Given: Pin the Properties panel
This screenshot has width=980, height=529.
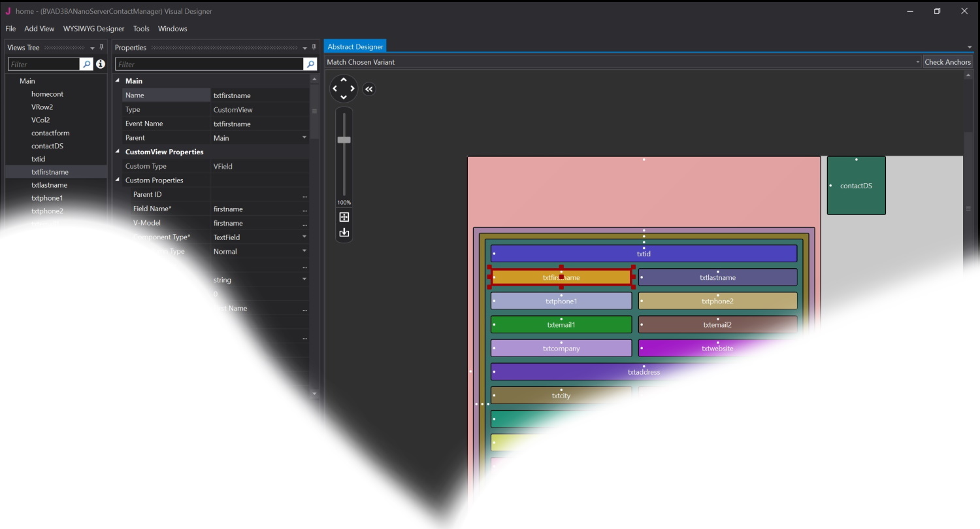Looking at the screenshot, I should (314, 47).
